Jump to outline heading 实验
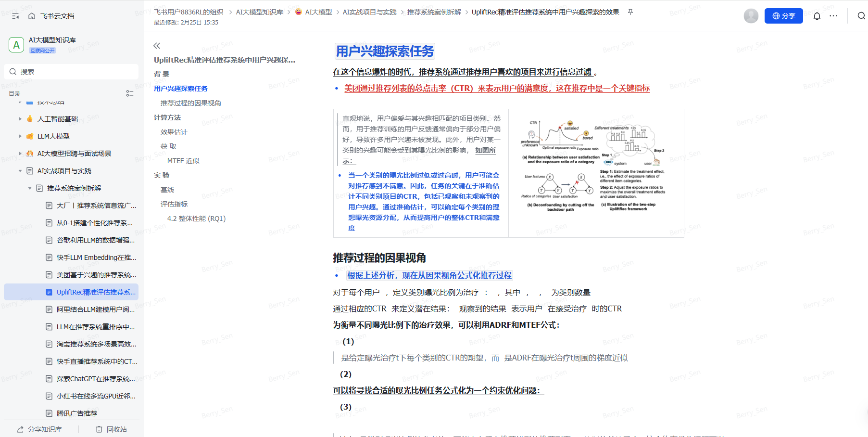 click(162, 175)
